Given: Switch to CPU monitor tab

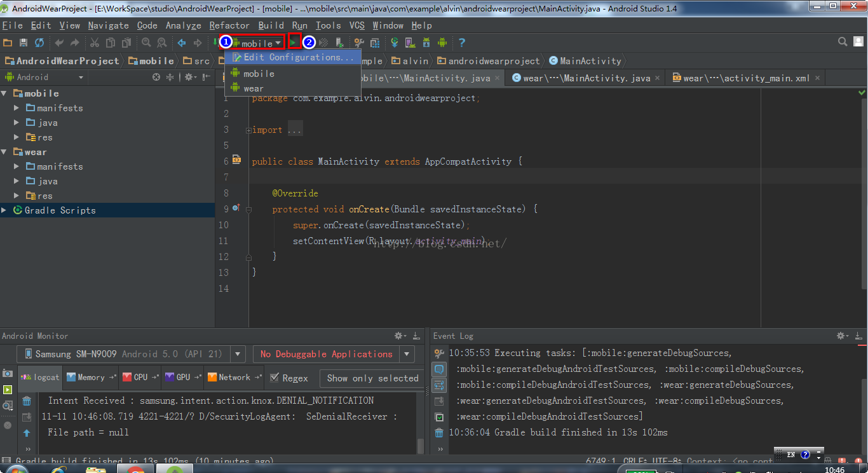Looking at the screenshot, I should pyautogui.click(x=140, y=377).
